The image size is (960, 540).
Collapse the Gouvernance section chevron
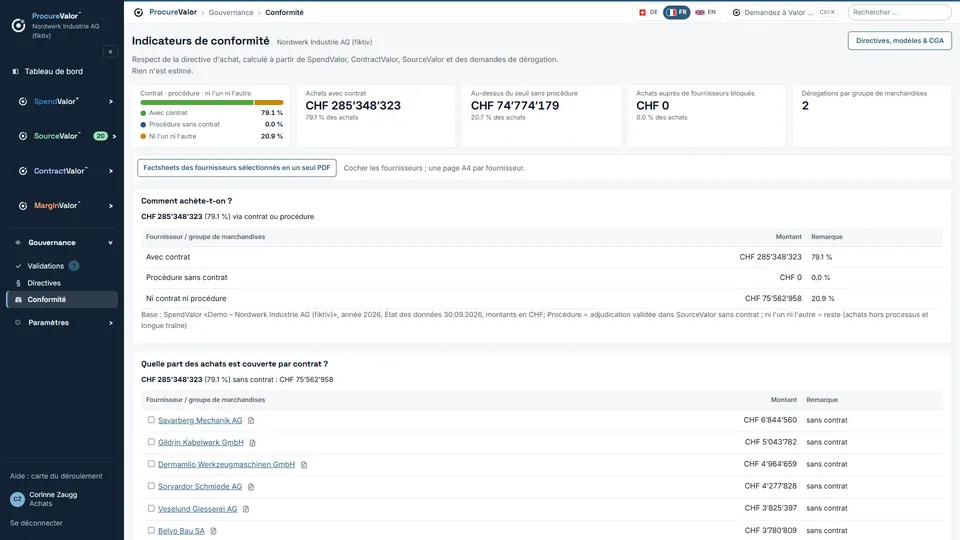click(111, 243)
